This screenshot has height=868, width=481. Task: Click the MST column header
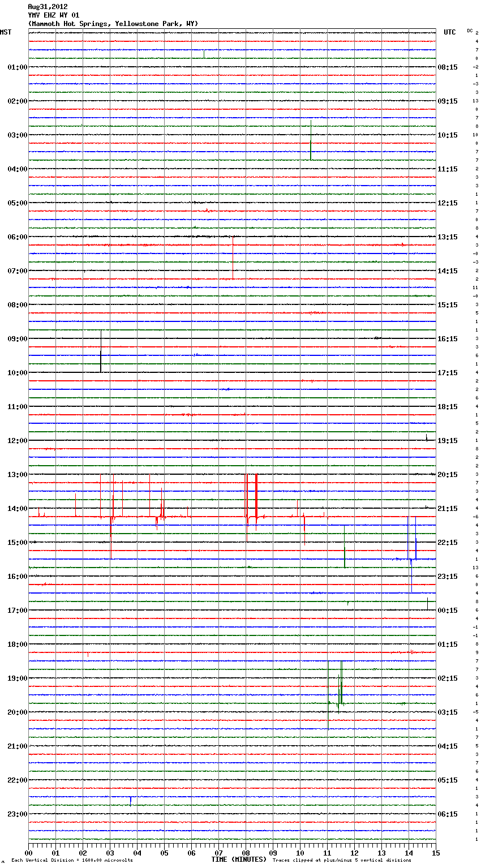coord(6,32)
